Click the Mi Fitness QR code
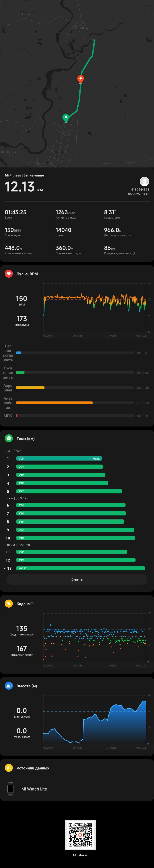This screenshot has height=868, width=154. click(80, 835)
